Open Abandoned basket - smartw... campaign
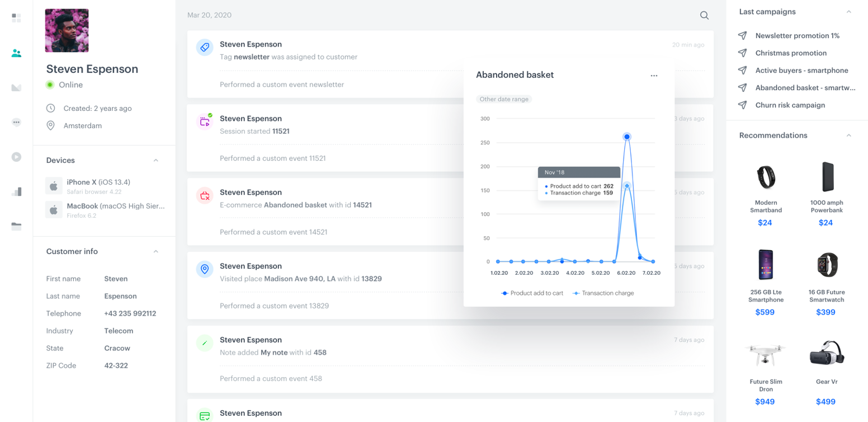The image size is (868, 422). tap(805, 87)
